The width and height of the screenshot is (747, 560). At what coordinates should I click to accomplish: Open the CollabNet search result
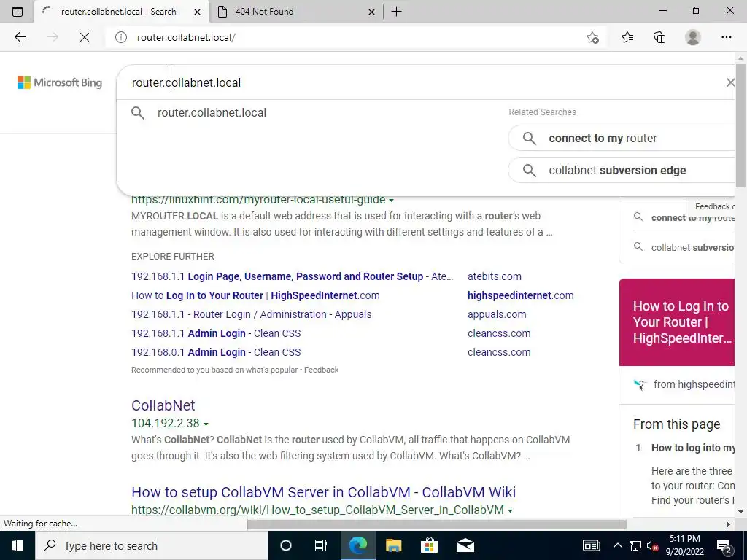(x=163, y=405)
